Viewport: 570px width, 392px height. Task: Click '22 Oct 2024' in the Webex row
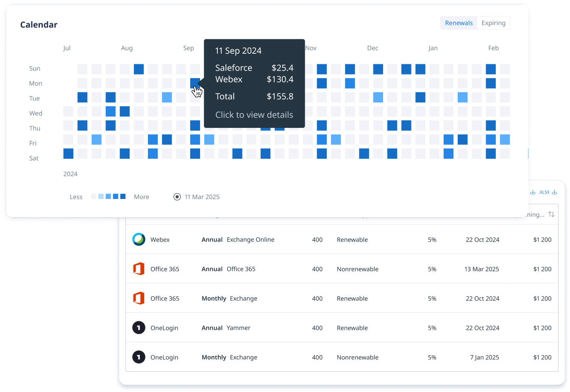tap(482, 240)
